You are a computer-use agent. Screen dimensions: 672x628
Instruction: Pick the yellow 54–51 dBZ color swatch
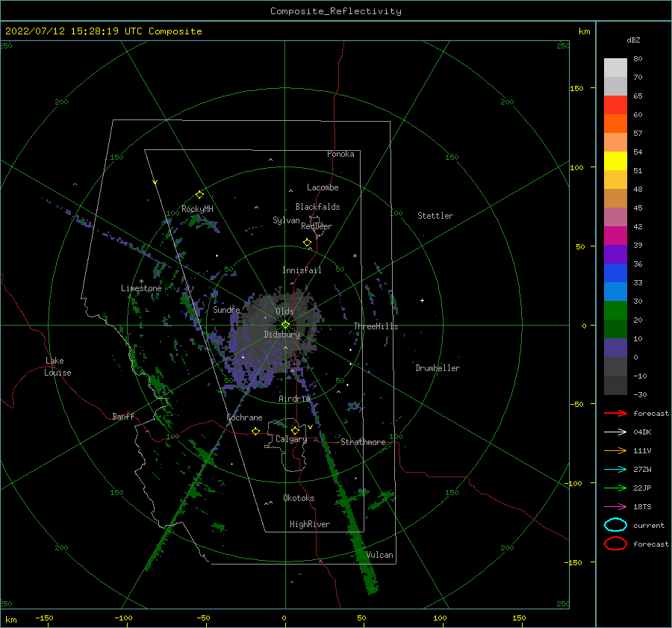(615, 161)
